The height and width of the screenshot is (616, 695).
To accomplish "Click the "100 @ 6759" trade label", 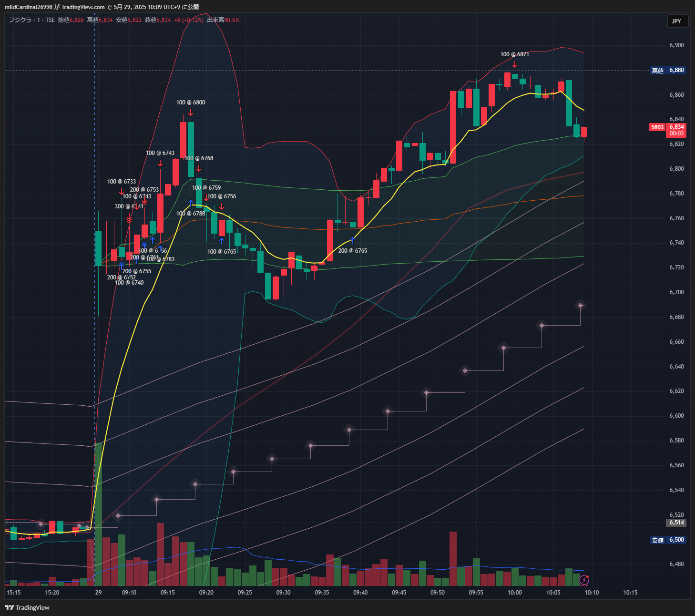I will click(x=206, y=188).
